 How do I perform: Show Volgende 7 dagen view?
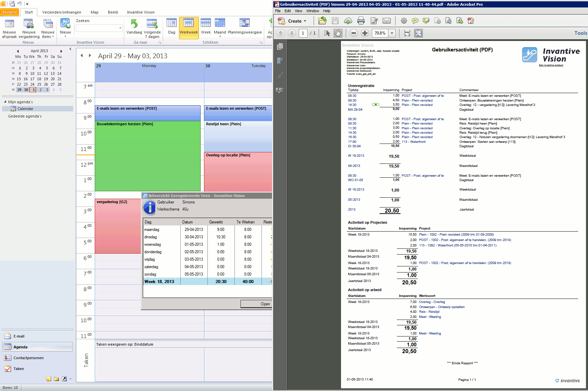coord(152,28)
